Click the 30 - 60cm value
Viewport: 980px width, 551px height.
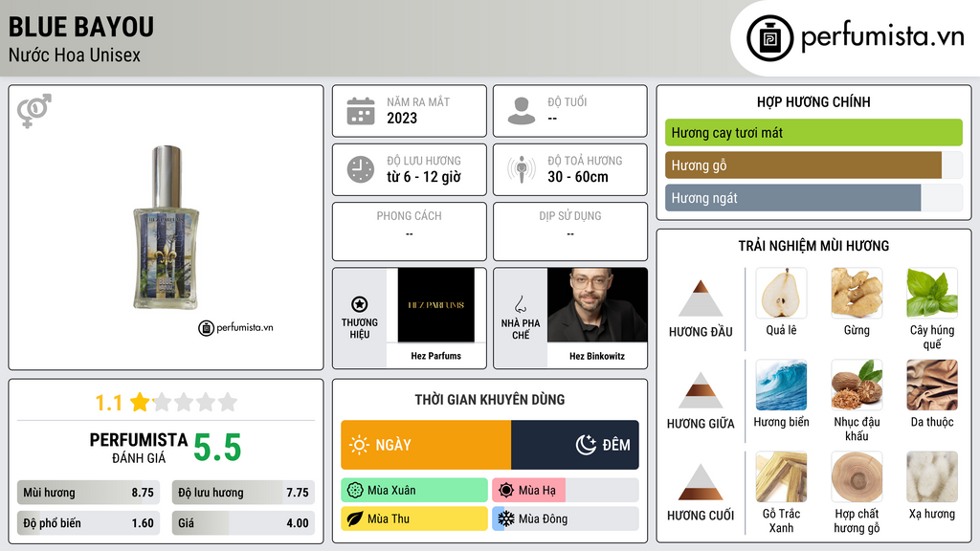(x=578, y=177)
